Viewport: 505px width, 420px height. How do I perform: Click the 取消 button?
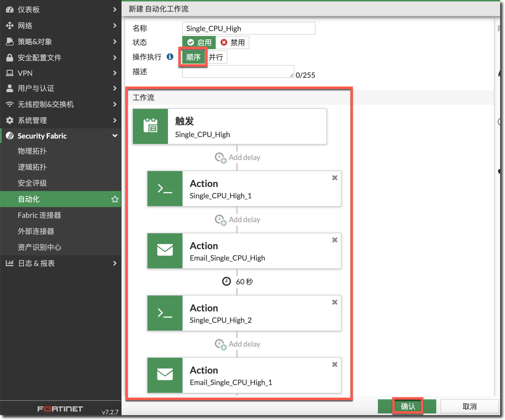pyautogui.click(x=469, y=406)
